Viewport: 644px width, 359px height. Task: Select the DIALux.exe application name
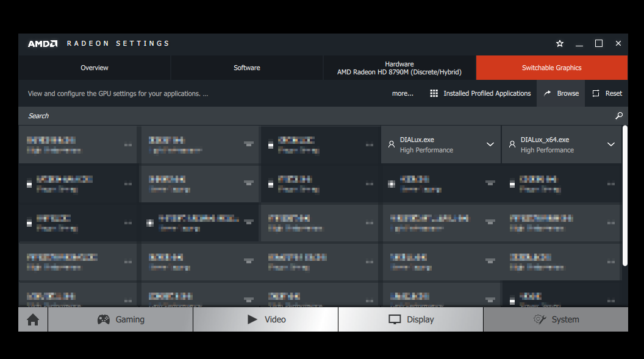pyautogui.click(x=417, y=140)
